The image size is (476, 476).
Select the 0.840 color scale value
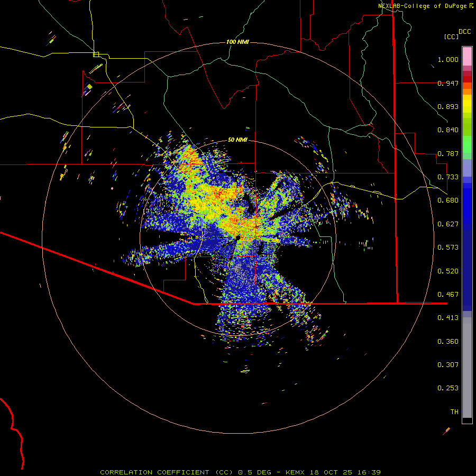pos(448,130)
